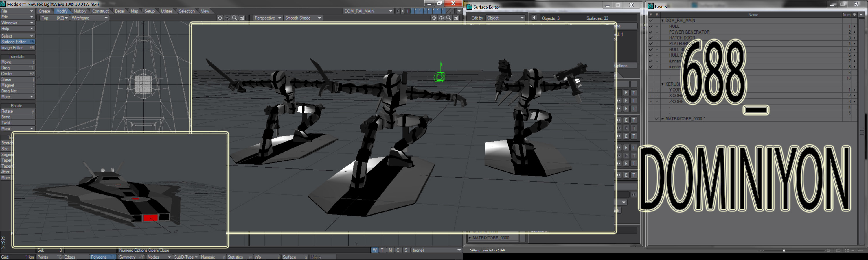The height and width of the screenshot is (260, 868).
Task: Select the Bend tool
Action: pyautogui.click(x=18, y=117)
